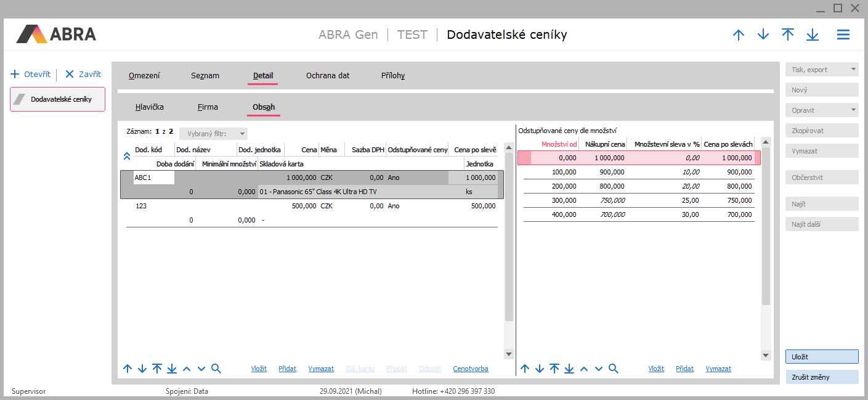Image resolution: width=868 pixels, height=400 pixels.
Task: Open the Hlavička sub-tab
Action: (x=150, y=107)
